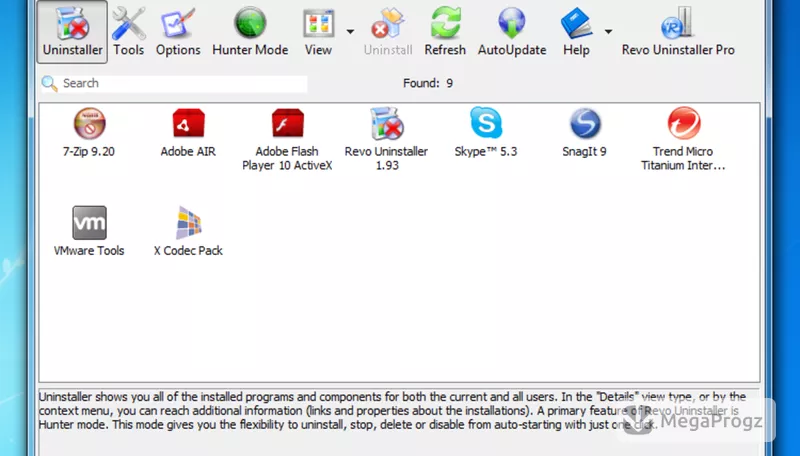Select the 7-Zip 9.20 program icon
The height and width of the screenshot is (456, 800).
coord(89,123)
